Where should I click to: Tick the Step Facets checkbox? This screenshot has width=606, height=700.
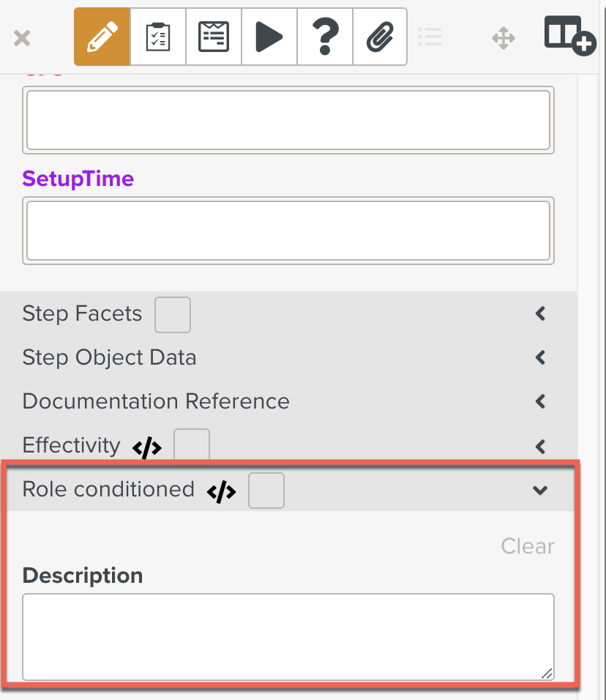pos(173,315)
